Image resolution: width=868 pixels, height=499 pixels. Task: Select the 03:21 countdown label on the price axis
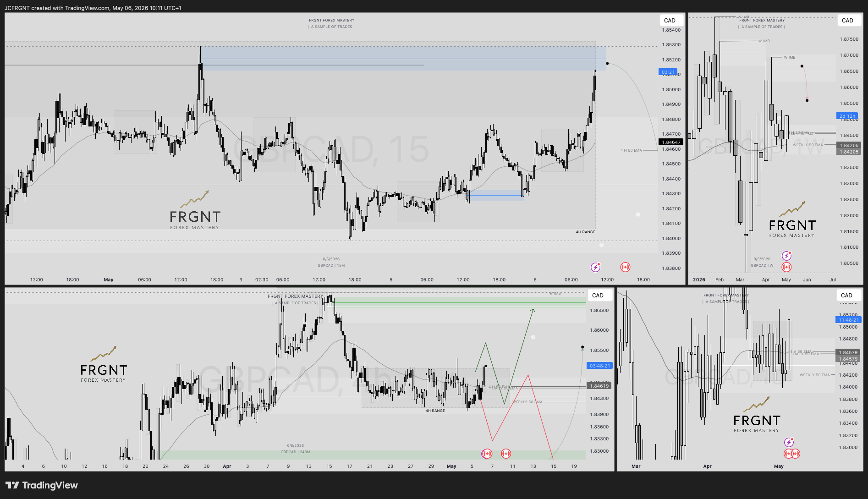[x=668, y=72]
